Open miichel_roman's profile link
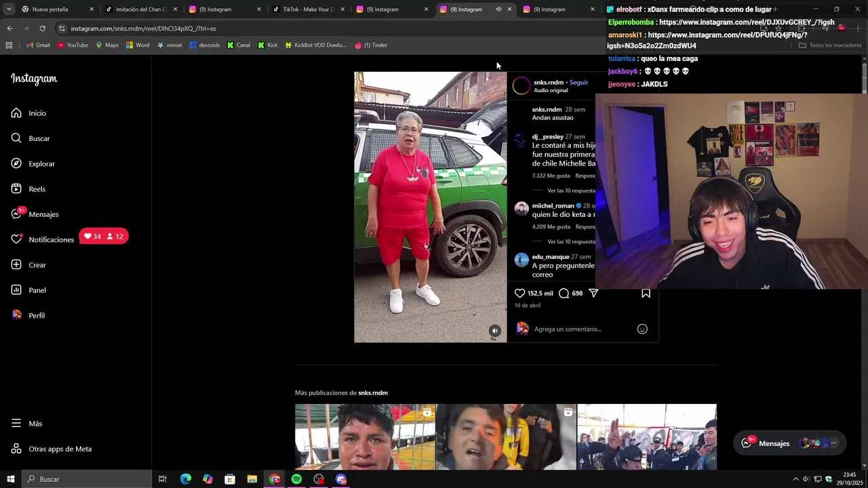868x488 pixels. click(553, 206)
